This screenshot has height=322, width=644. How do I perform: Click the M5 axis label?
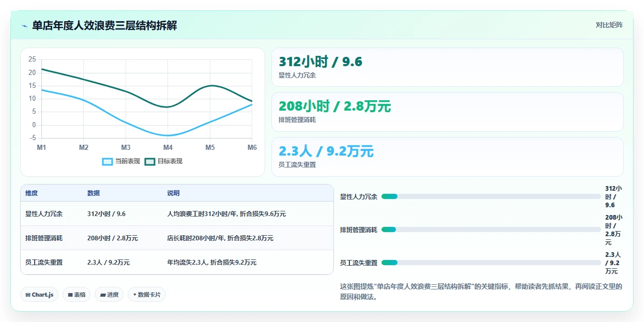click(210, 147)
